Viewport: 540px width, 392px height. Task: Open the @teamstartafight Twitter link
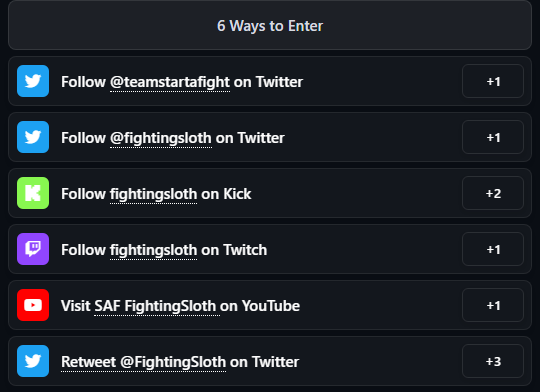(x=170, y=82)
